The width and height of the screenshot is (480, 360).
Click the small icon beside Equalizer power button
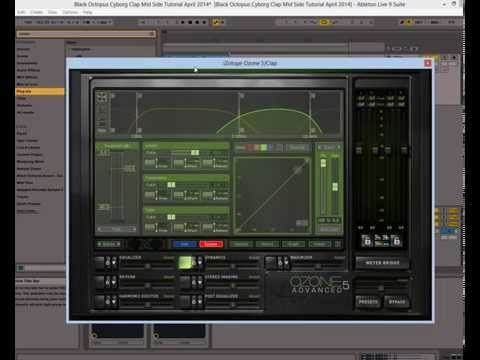pyautogui.click(x=108, y=263)
